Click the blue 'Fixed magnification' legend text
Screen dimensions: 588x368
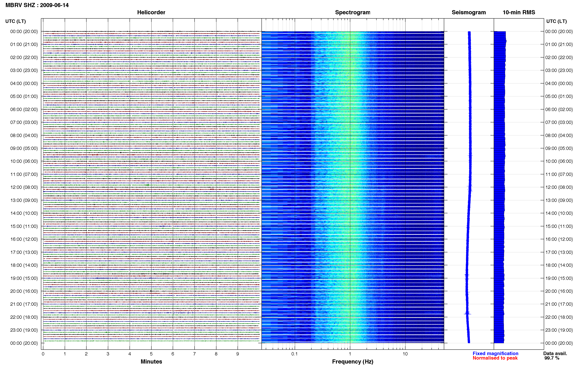(495, 353)
